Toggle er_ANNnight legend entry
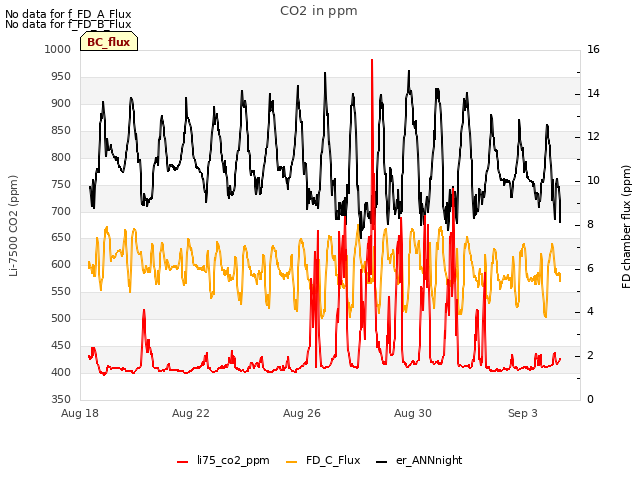The image size is (640, 480). coord(419,460)
